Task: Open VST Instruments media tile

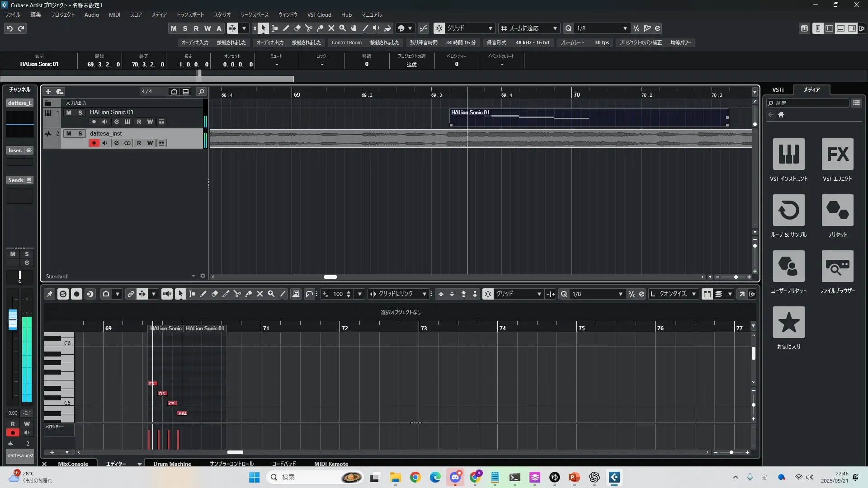Action: pyautogui.click(x=788, y=154)
